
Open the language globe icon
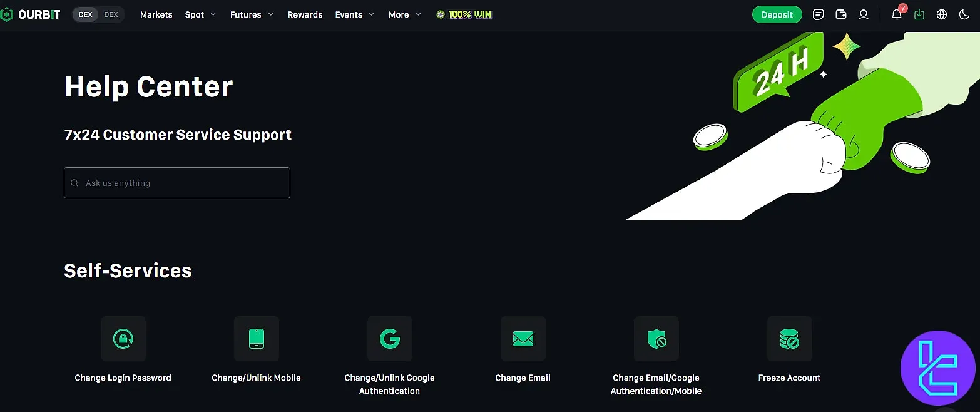942,14
